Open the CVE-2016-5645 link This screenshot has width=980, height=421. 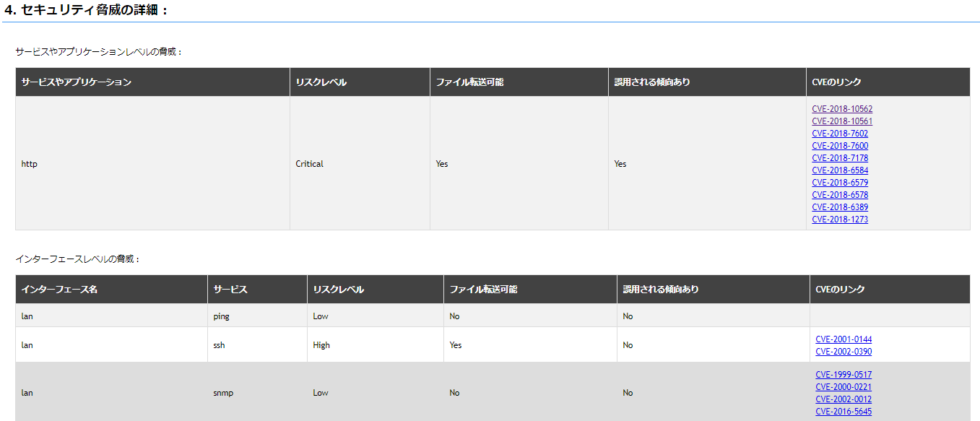tap(844, 412)
